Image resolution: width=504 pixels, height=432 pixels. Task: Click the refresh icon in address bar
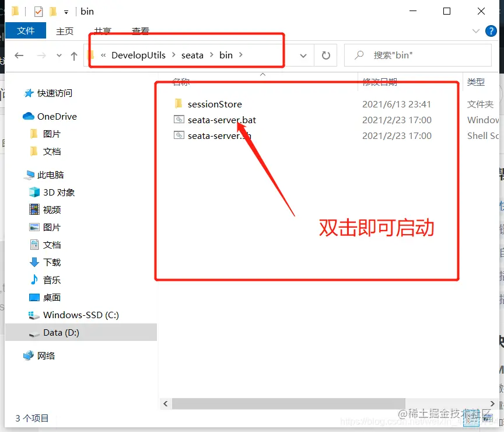click(x=326, y=55)
